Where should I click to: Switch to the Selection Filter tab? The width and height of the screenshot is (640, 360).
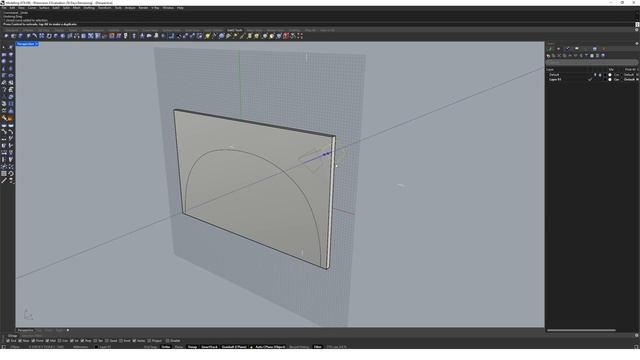(x=32, y=336)
